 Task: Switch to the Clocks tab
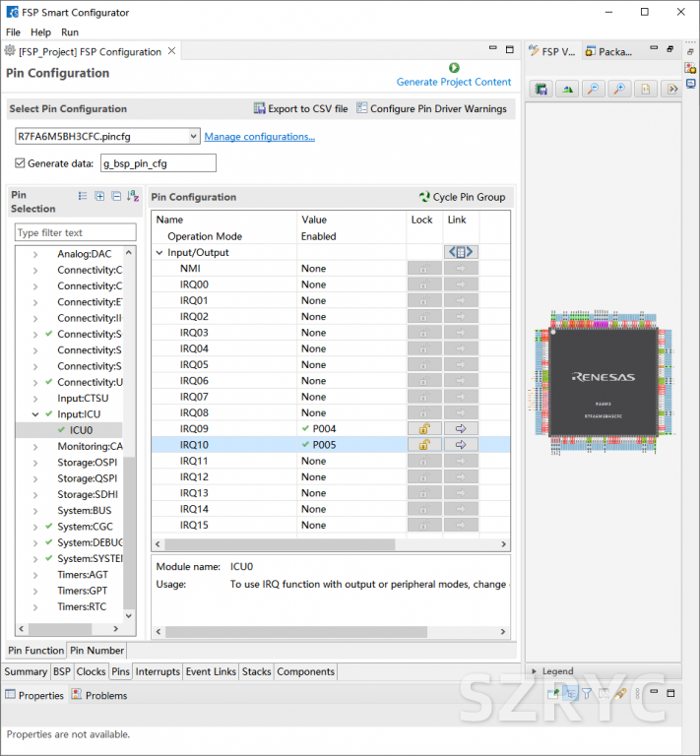click(91, 671)
